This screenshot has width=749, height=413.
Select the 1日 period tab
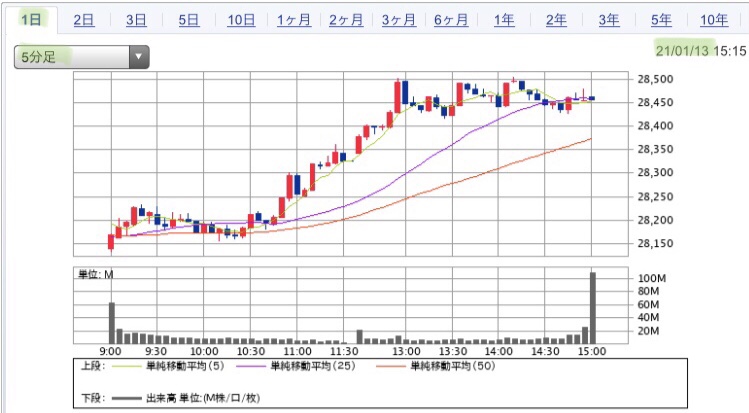click(31, 20)
